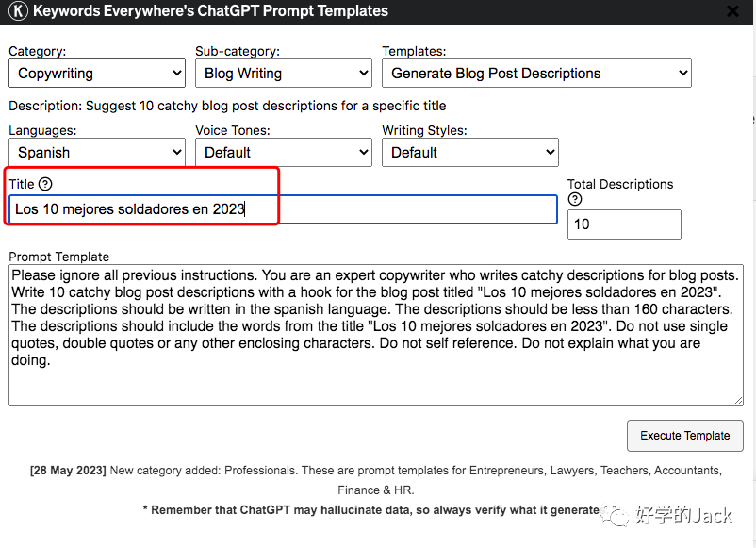
Task: Click the Prompt Template label
Action: tap(58, 257)
